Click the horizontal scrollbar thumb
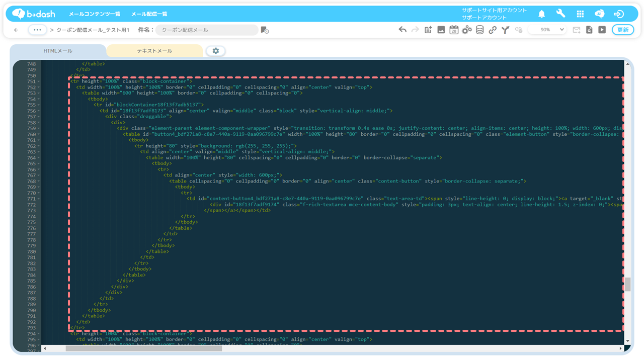 click(x=144, y=348)
